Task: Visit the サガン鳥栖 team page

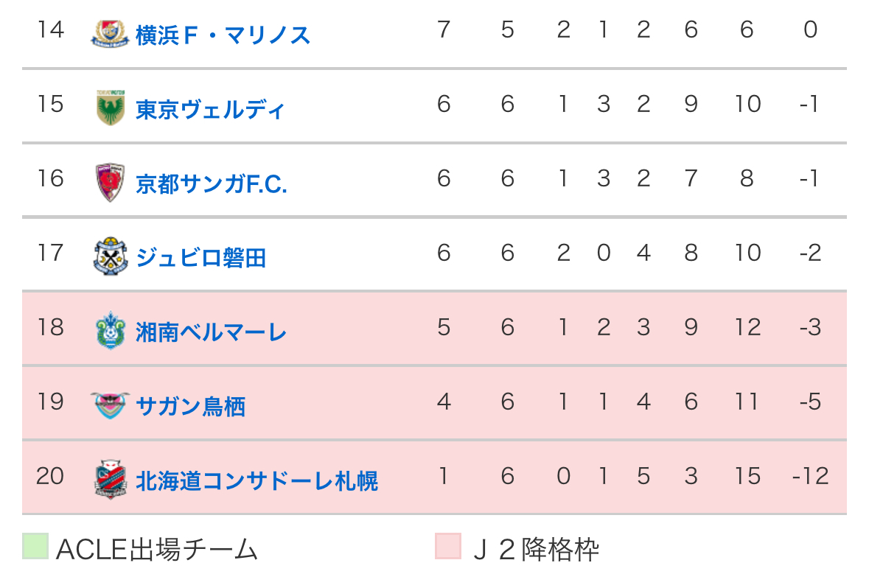Action: click(190, 407)
